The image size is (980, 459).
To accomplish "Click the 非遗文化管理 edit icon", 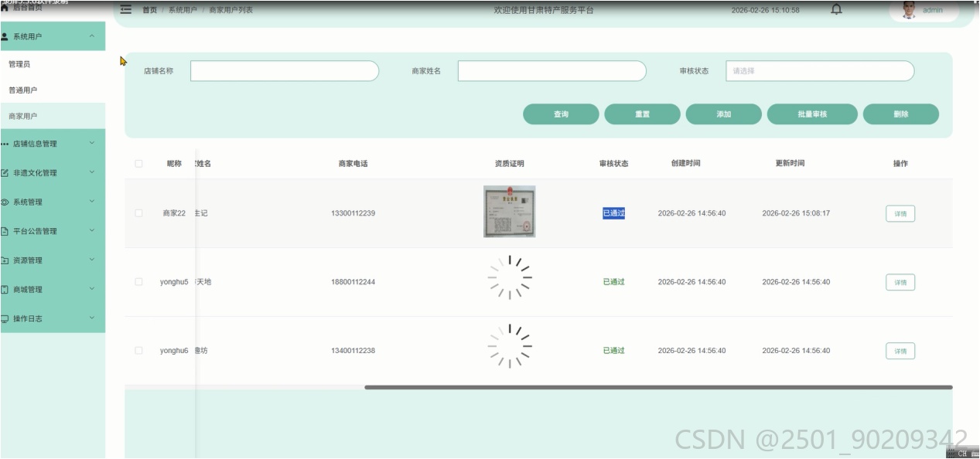I will click(5, 173).
